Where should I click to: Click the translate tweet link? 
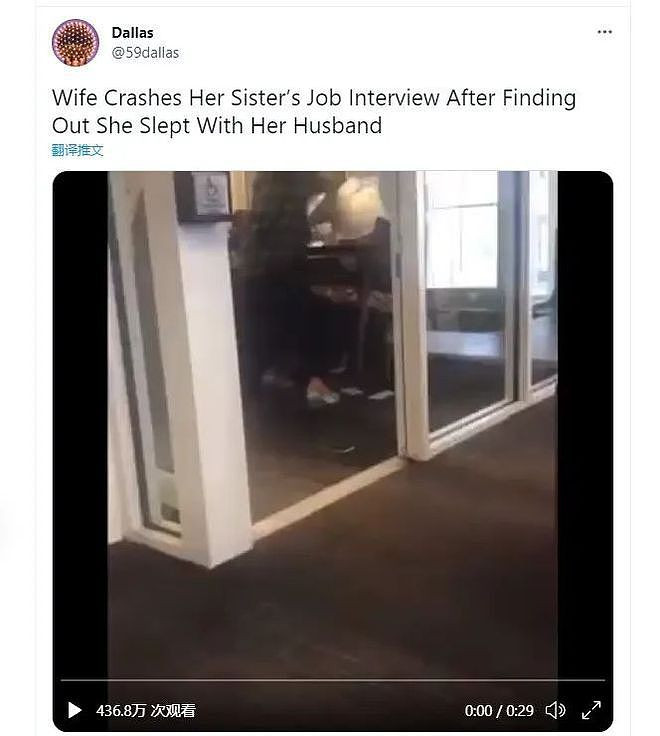[77, 150]
